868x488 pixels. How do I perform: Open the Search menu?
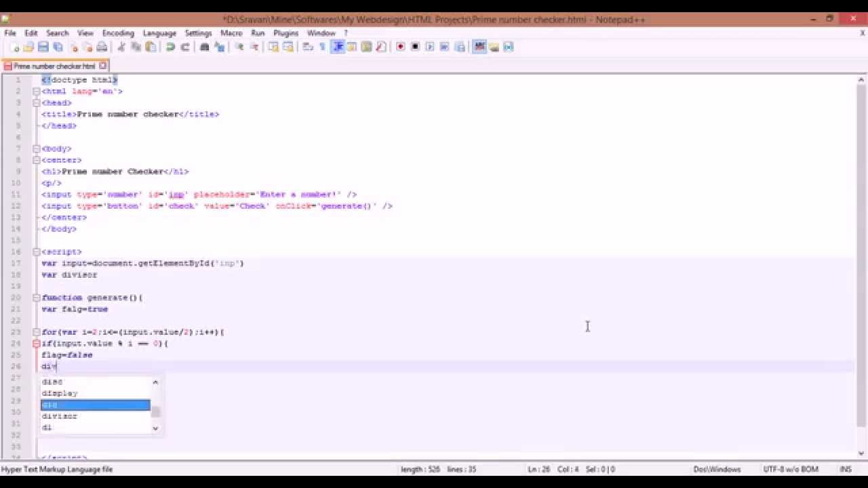[58, 33]
